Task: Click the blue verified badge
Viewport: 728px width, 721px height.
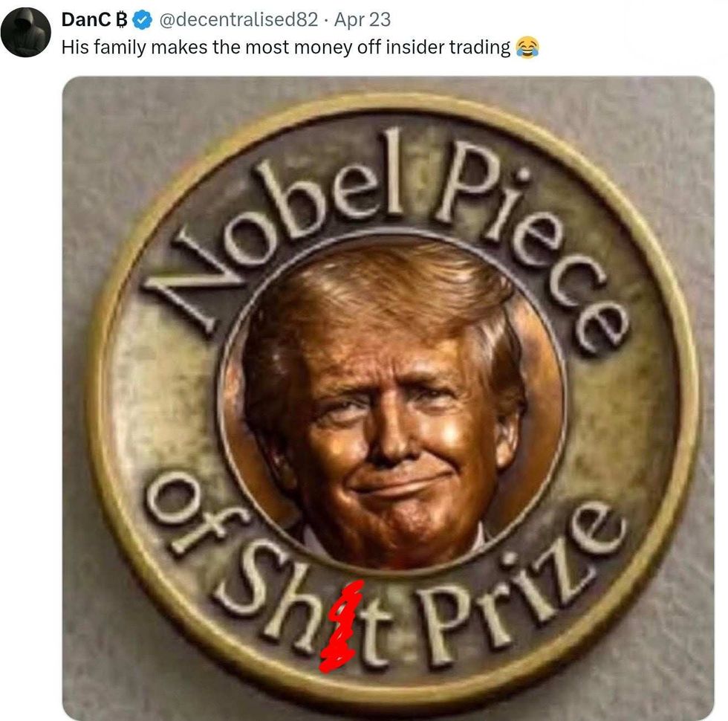Action: (143, 20)
